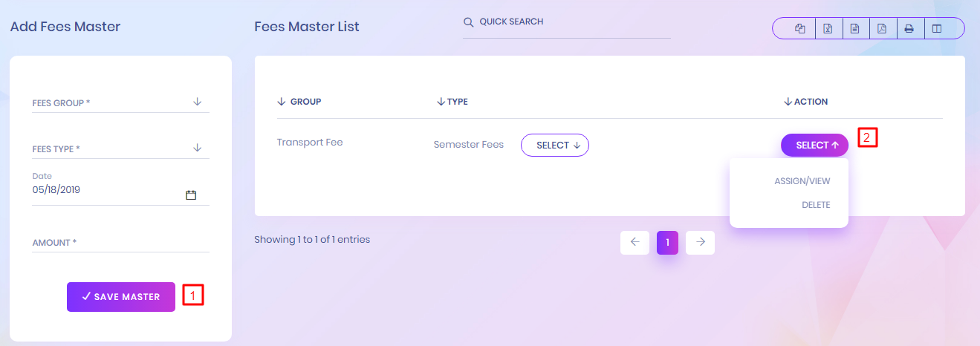980x346 pixels.
Task: Collapse the Action Select dropdown
Action: coord(814,146)
